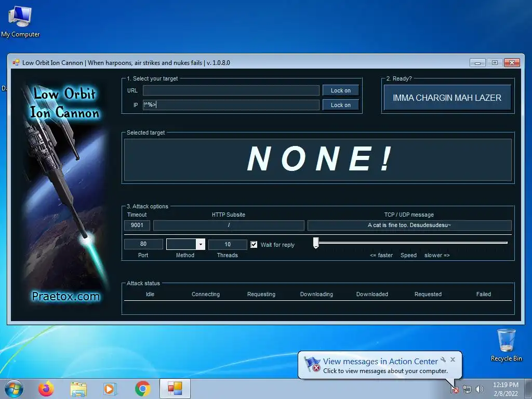This screenshot has width=532, height=399.
Task: Close the Action Center notification balloon
Action: (x=453, y=360)
